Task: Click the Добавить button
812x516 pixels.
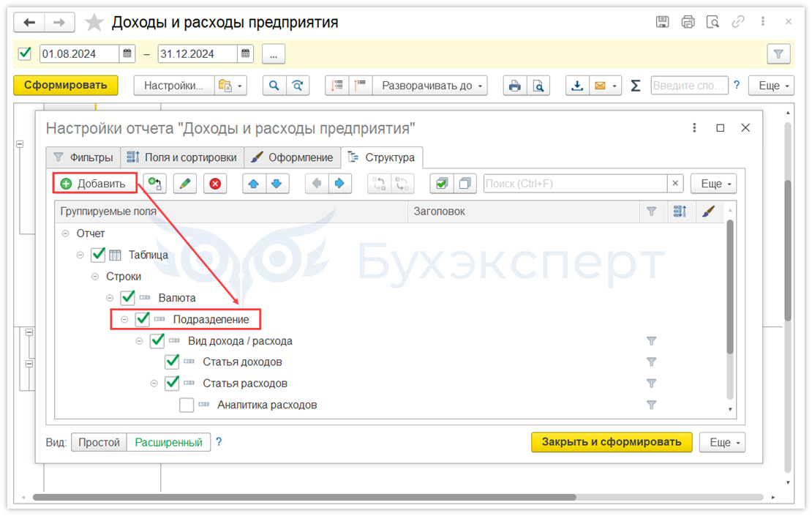Action: tap(95, 184)
